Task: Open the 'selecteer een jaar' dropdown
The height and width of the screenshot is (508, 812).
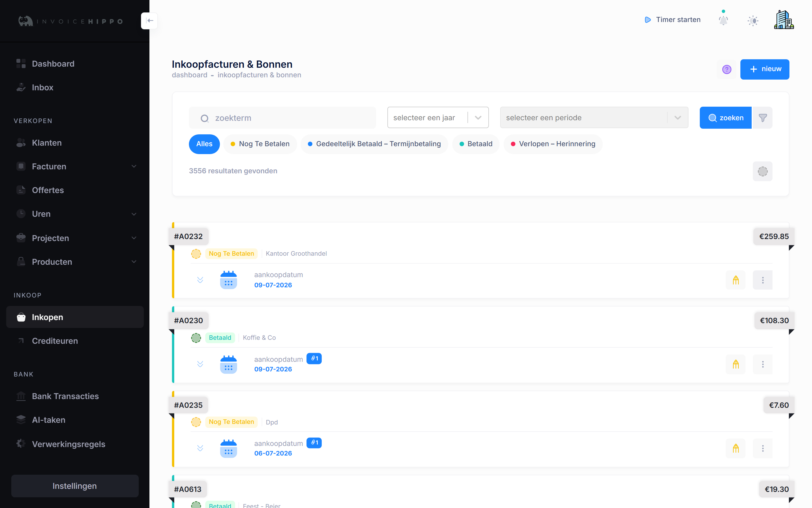Action: coord(438,118)
